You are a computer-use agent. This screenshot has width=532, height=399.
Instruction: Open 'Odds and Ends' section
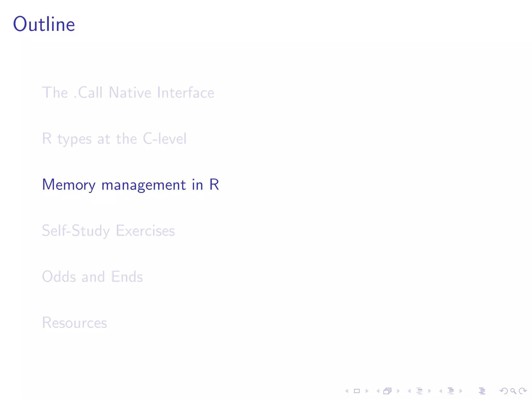(92, 276)
